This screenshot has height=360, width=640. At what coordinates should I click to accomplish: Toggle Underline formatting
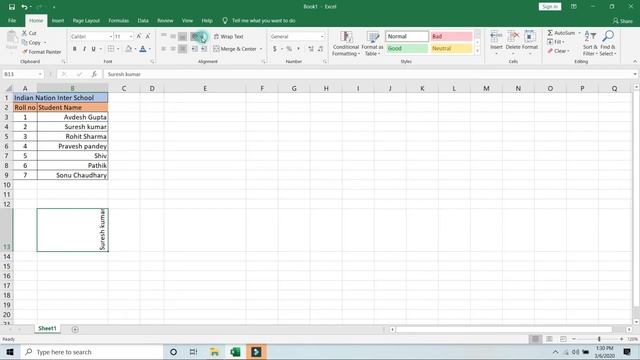point(93,49)
